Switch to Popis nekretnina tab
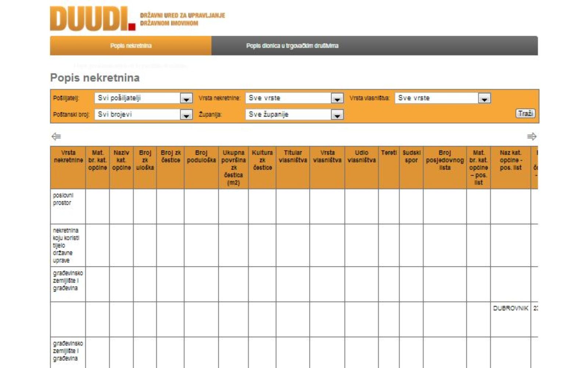Image resolution: width=588 pixels, height=368 pixels. pos(131,46)
